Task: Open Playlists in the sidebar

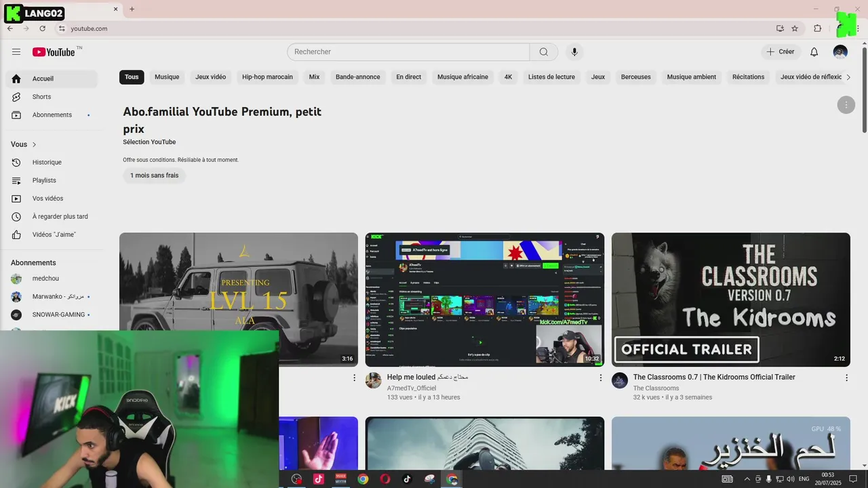Action: tap(52, 180)
